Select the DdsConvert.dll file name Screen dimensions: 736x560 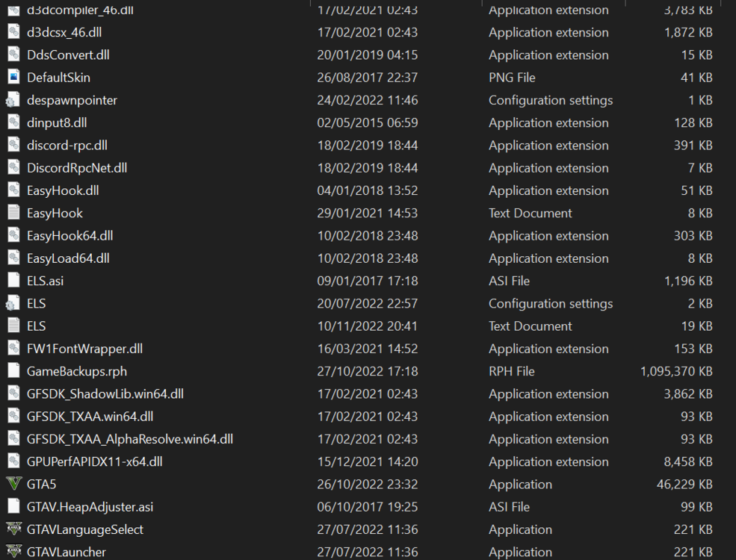coord(68,55)
